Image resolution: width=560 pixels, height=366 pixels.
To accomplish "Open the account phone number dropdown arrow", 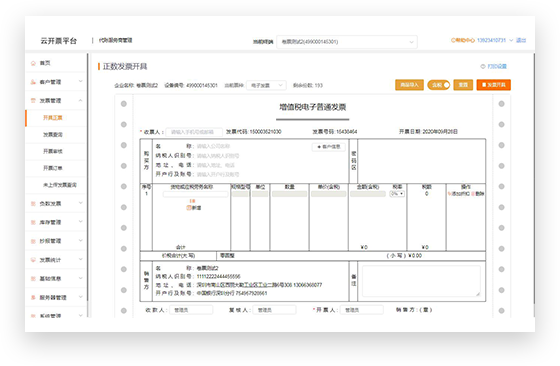I will [x=511, y=40].
